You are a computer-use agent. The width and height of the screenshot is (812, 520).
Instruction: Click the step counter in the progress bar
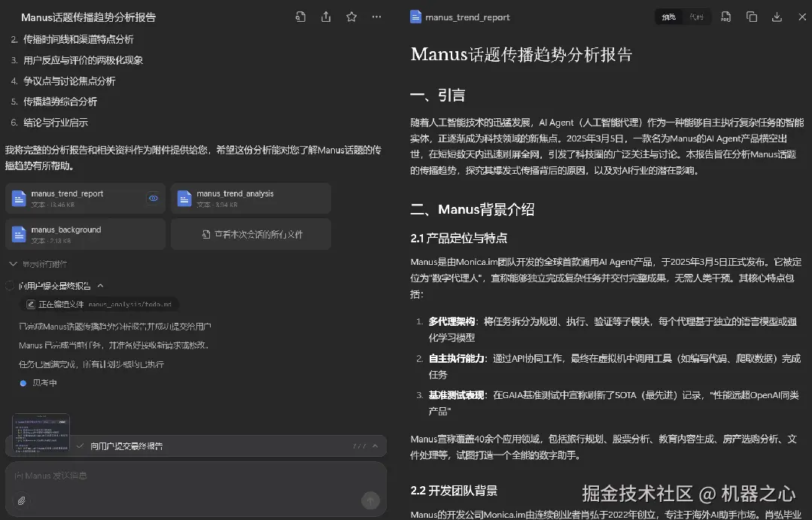(360, 446)
